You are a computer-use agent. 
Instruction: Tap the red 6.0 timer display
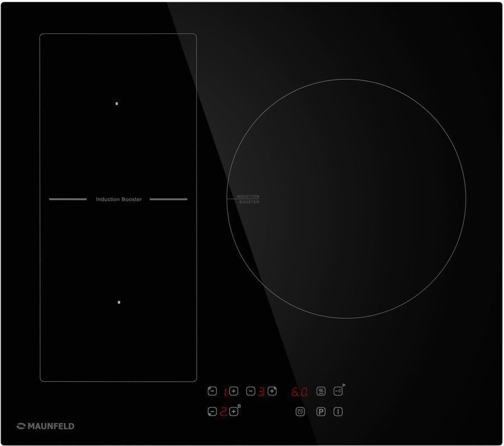299,392
